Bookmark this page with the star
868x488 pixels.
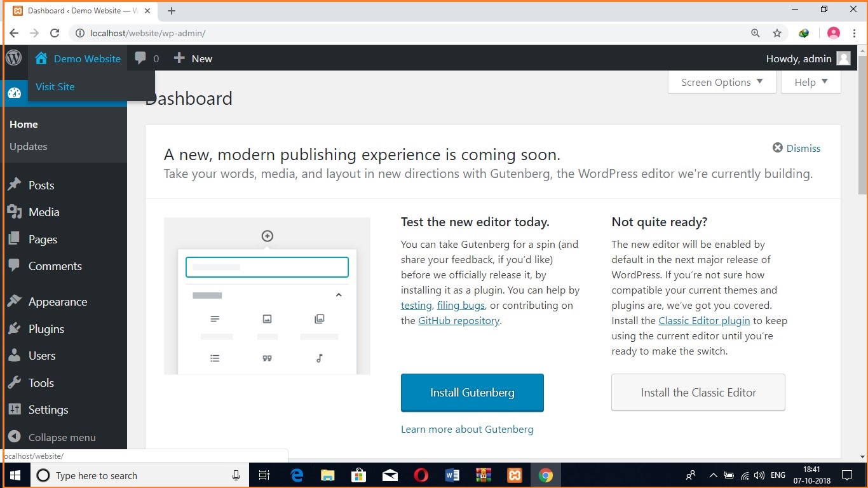(x=776, y=33)
